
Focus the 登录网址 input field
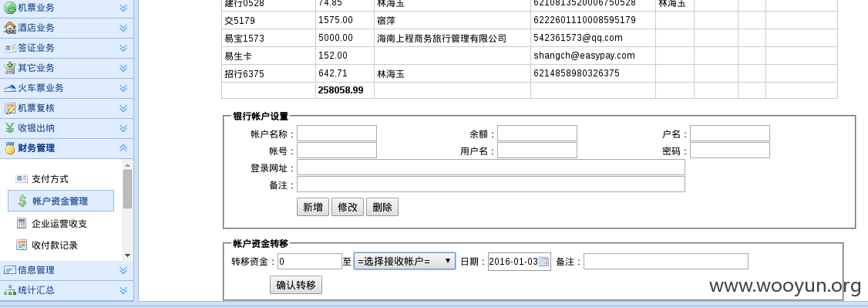491,168
